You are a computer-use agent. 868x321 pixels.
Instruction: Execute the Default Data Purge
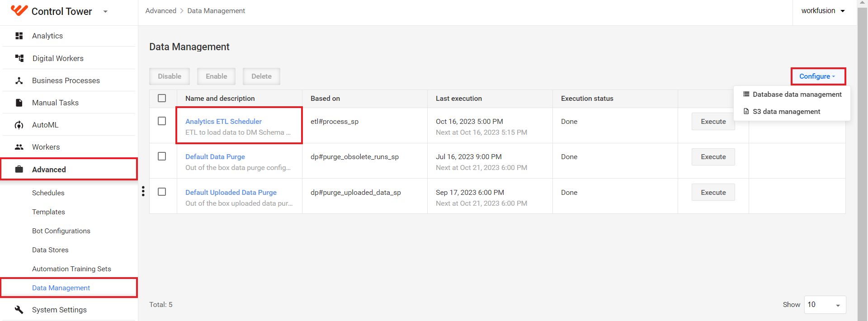point(713,156)
